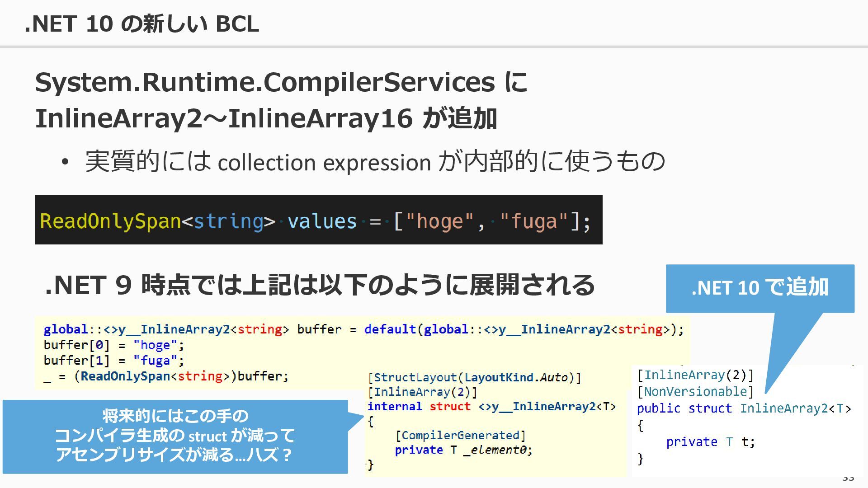Click the heading line "System.Runtime.CompilerServices に"

281,82
